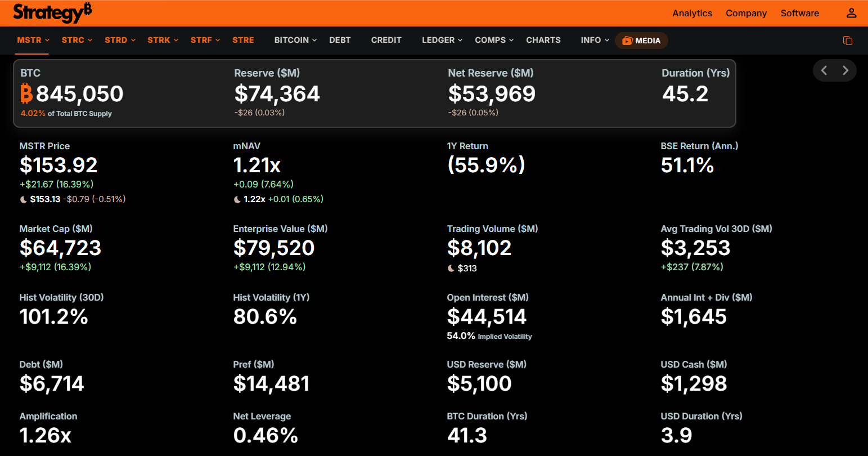Click the Pref ($M) value $14,481
868x456 pixels.
272,383
